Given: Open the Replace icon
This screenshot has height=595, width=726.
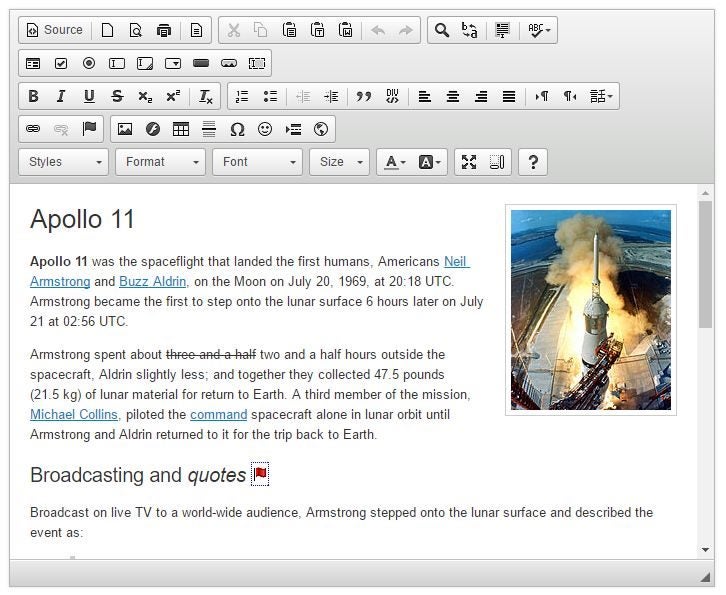Looking at the screenshot, I should pyautogui.click(x=469, y=30).
